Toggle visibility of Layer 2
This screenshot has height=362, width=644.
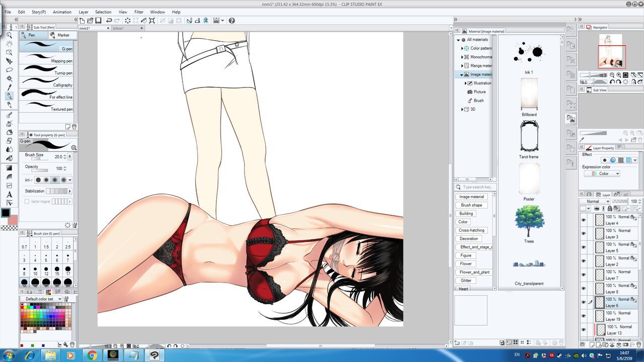click(584, 261)
